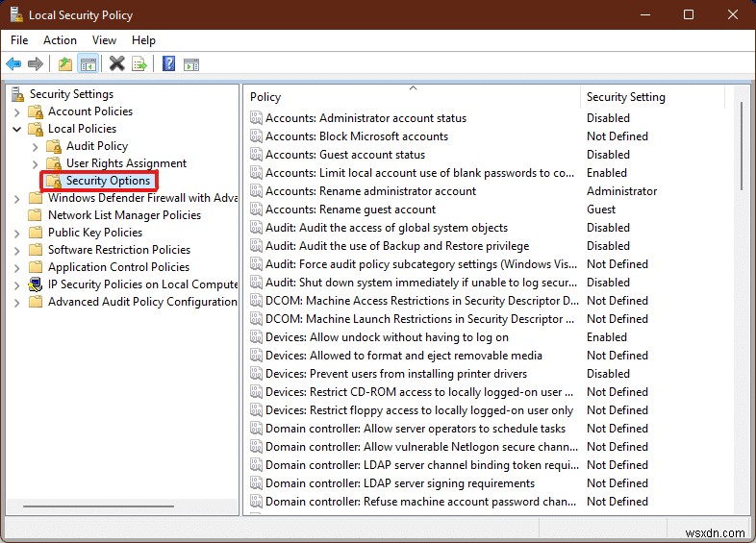The image size is (756, 543).
Task: Expand the Public Key Policies node
Action: [x=17, y=234]
